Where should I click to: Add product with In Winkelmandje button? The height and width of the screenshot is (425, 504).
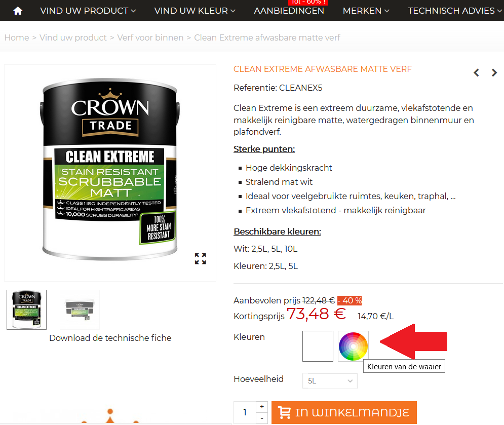tap(344, 412)
